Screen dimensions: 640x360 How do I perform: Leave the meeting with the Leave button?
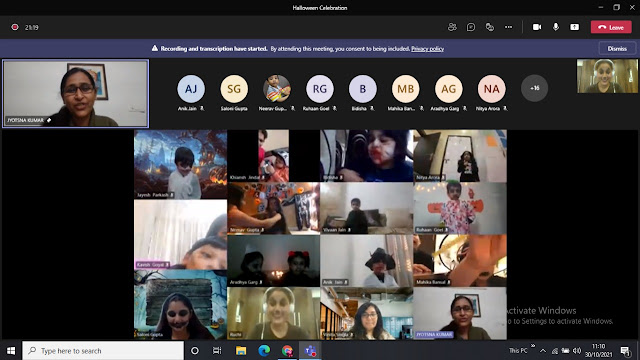pos(611,27)
